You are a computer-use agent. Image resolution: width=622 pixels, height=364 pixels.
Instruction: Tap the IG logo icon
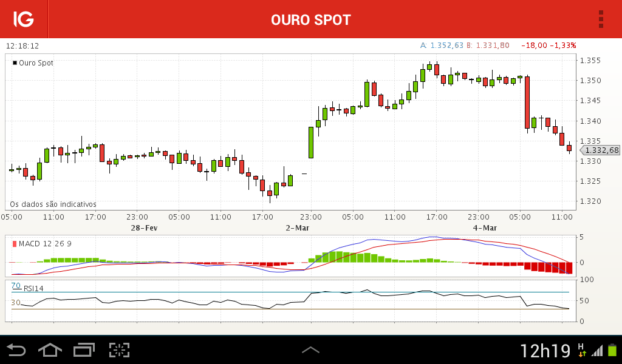pos(24,19)
